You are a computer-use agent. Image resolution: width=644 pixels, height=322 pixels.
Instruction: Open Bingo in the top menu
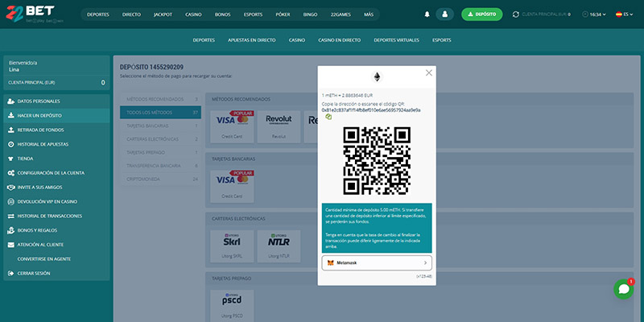point(311,14)
